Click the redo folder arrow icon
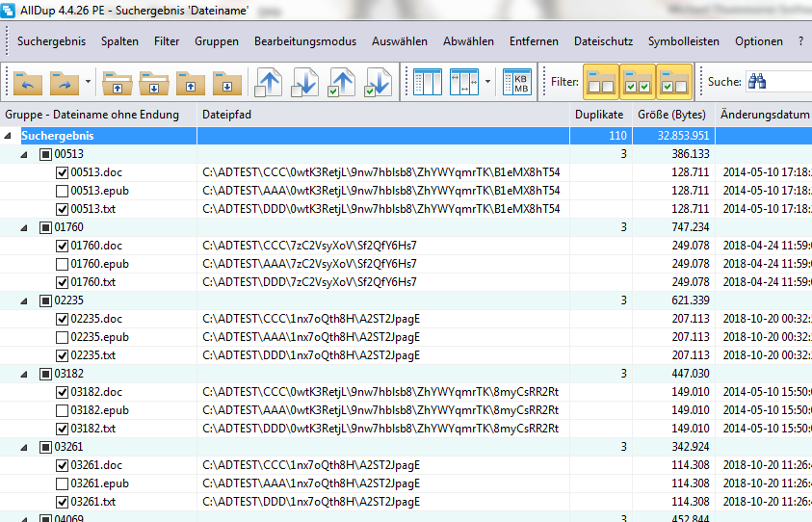The image size is (812, 522). pos(65,83)
